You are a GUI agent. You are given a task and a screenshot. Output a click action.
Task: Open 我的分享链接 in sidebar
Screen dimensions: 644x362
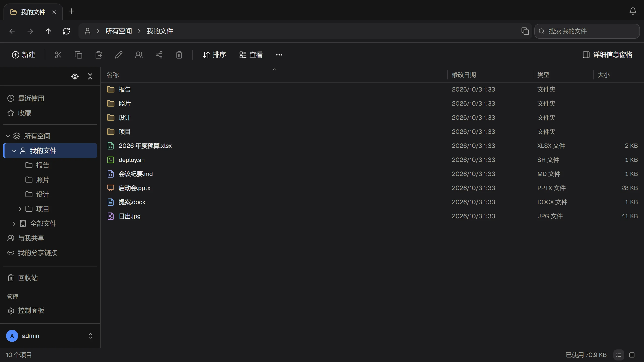coord(50,253)
